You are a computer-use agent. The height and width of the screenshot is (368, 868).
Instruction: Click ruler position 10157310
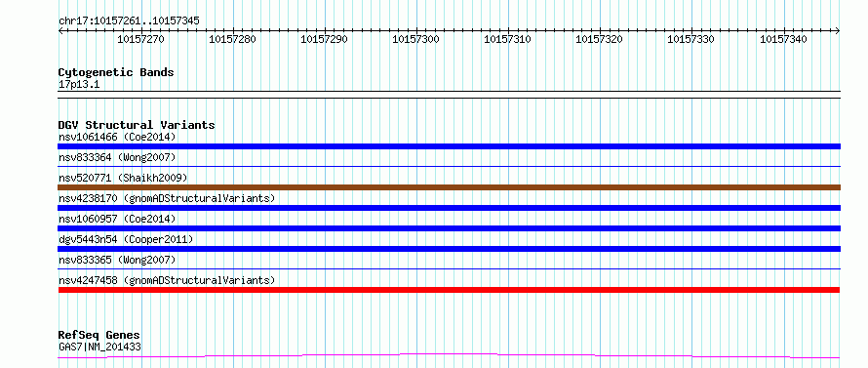click(507, 39)
